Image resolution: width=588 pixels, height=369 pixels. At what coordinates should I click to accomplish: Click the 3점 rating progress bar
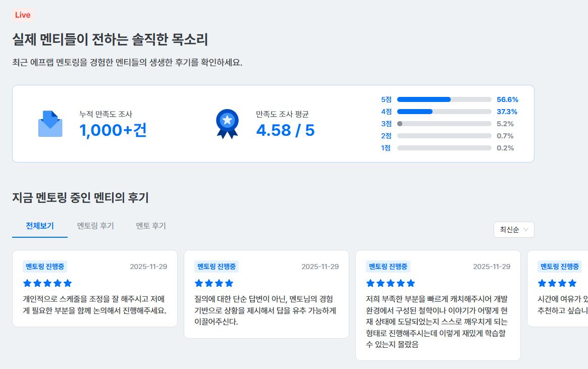click(x=444, y=124)
